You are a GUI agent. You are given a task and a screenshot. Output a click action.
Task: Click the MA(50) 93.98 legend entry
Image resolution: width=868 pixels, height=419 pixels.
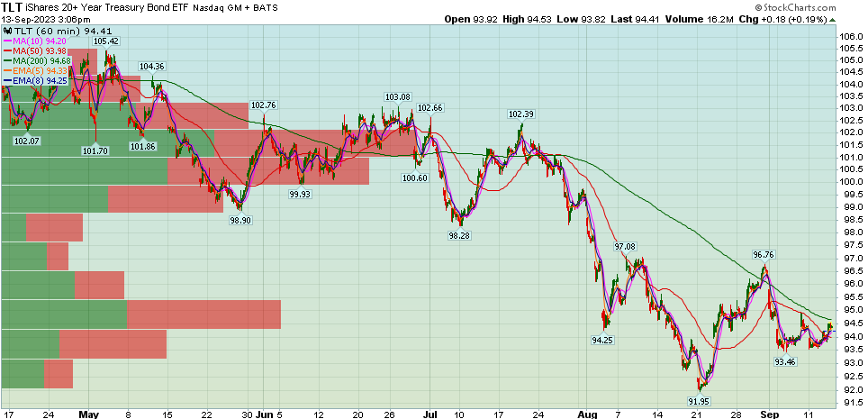pos(35,51)
